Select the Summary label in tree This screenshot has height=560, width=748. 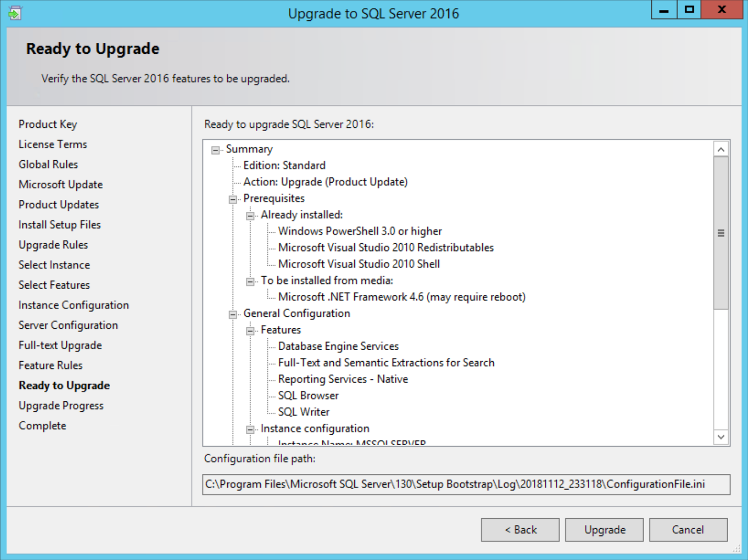[249, 149]
